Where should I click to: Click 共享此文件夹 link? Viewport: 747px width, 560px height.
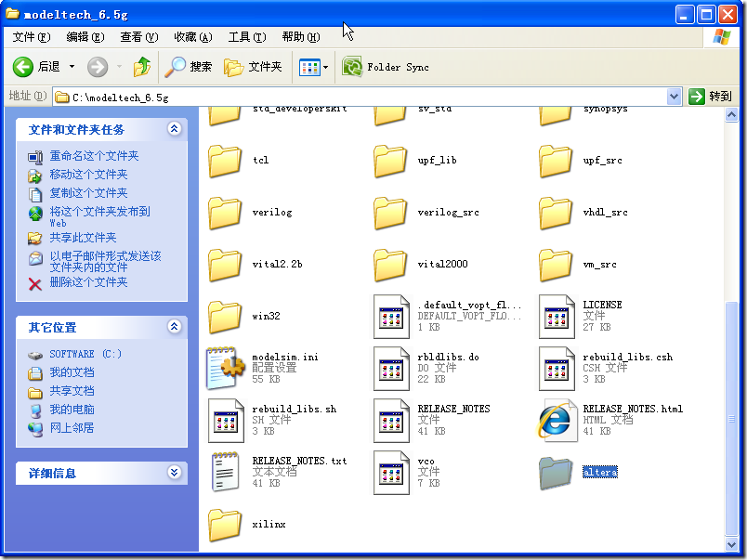83,238
